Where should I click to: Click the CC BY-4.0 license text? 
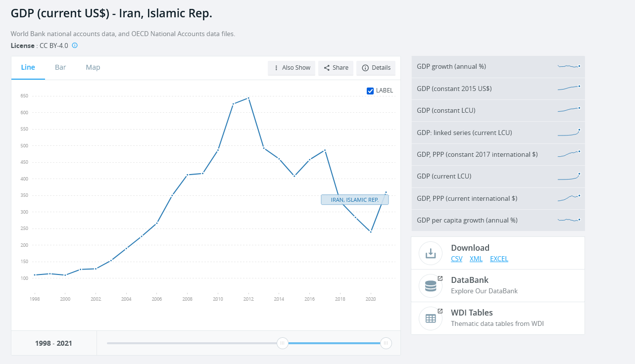click(x=54, y=45)
